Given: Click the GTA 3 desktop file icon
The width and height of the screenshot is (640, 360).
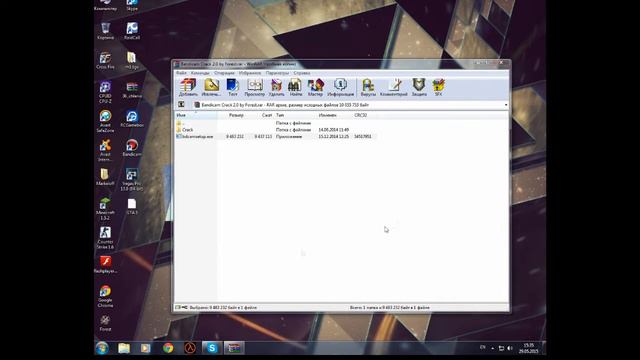Looking at the screenshot, I should [132, 207].
